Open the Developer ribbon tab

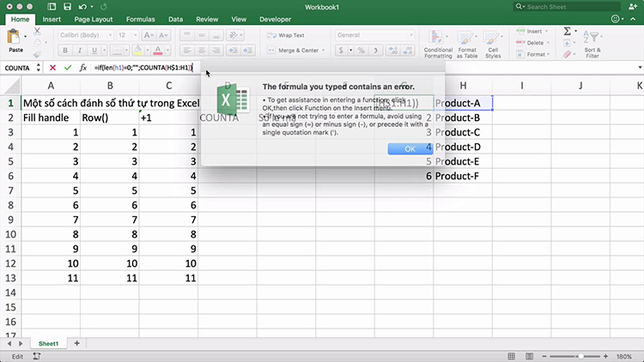tap(275, 19)
